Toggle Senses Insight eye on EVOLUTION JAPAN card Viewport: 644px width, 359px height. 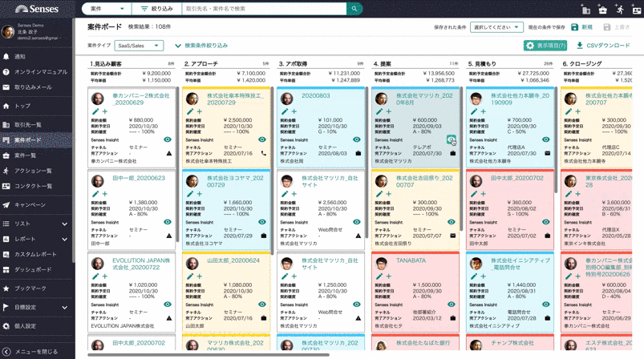(x=168, y=305)
